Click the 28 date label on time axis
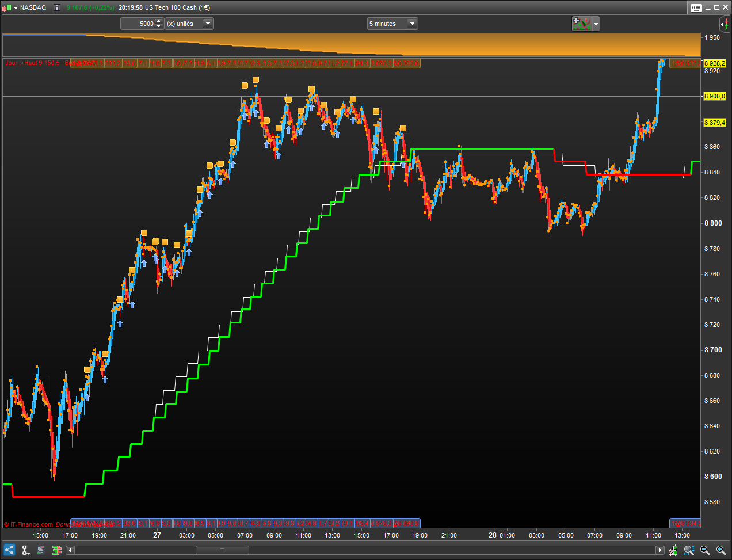732x560 pixels. tap(493, 535)
